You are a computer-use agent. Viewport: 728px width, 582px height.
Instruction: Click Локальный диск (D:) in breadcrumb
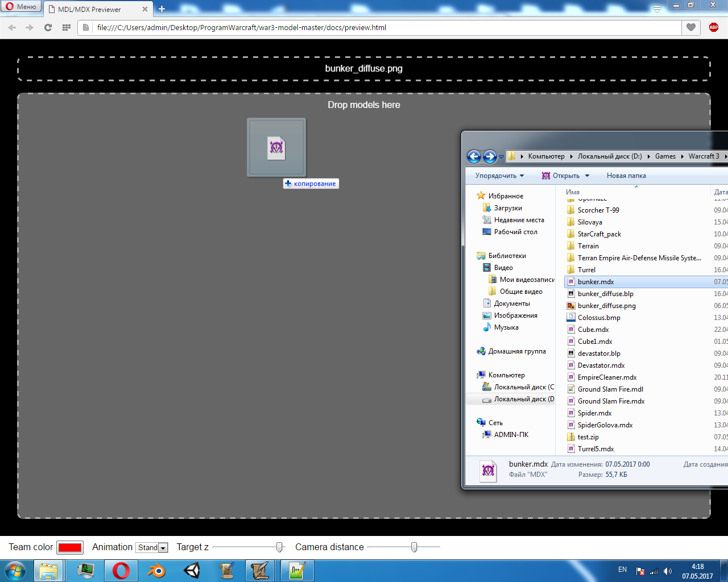[610, 156]
